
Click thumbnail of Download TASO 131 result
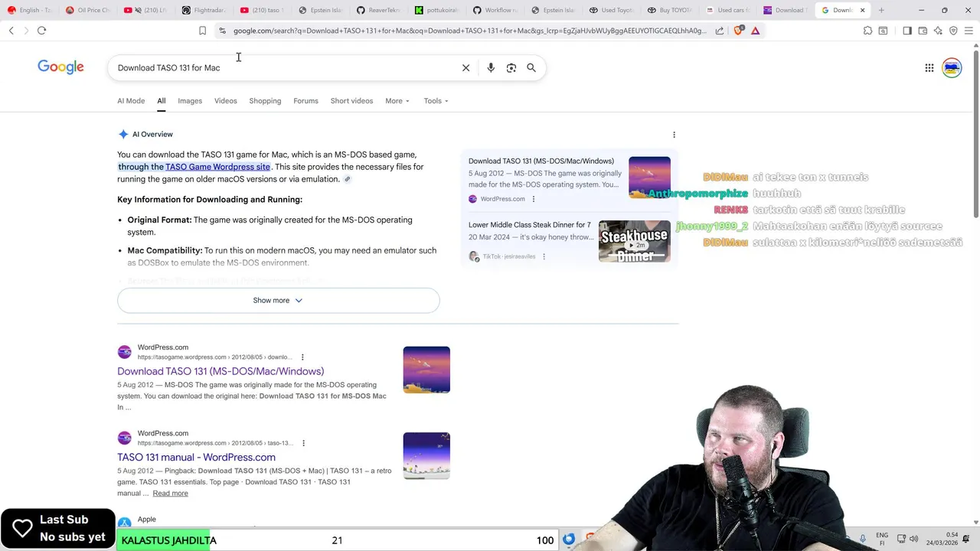coord(426,370)
